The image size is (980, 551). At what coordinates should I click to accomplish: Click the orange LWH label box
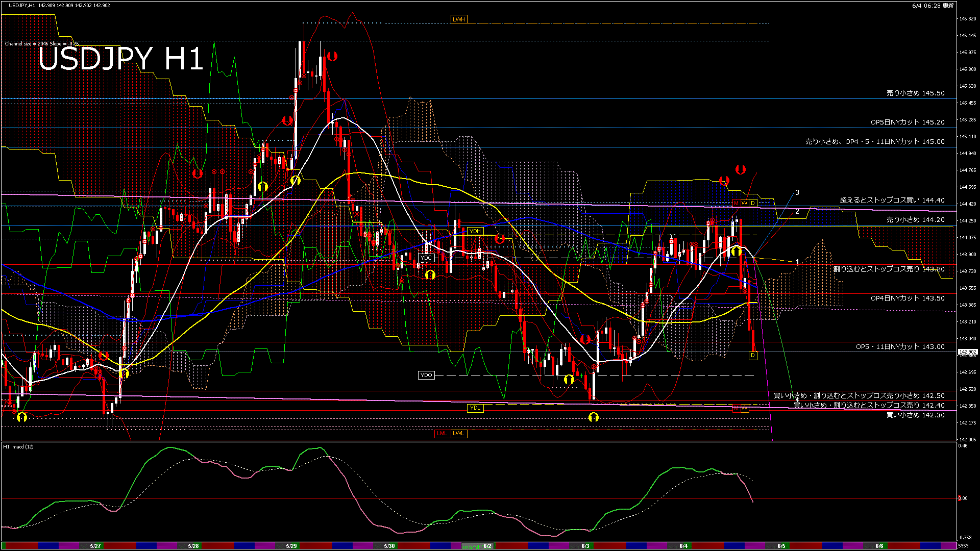pos(459,19)
